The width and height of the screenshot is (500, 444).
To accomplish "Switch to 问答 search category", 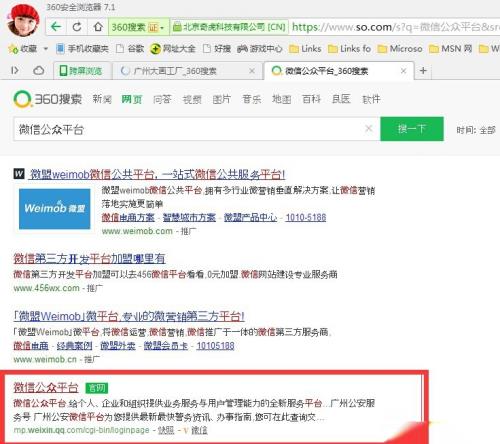I will click(162, 99).
